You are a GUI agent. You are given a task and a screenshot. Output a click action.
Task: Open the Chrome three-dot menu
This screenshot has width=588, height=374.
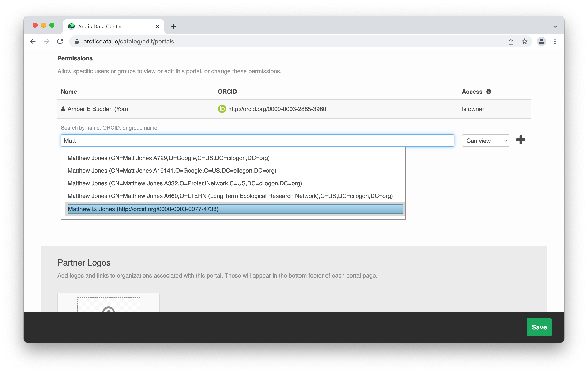pyautogui.click(x=555, y=42)
